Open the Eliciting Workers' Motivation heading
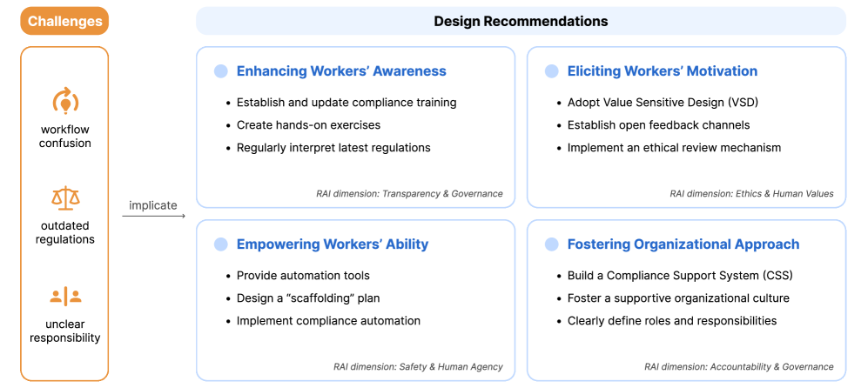The width and height of the screenshot is (868, 388). tap(662, 71)
